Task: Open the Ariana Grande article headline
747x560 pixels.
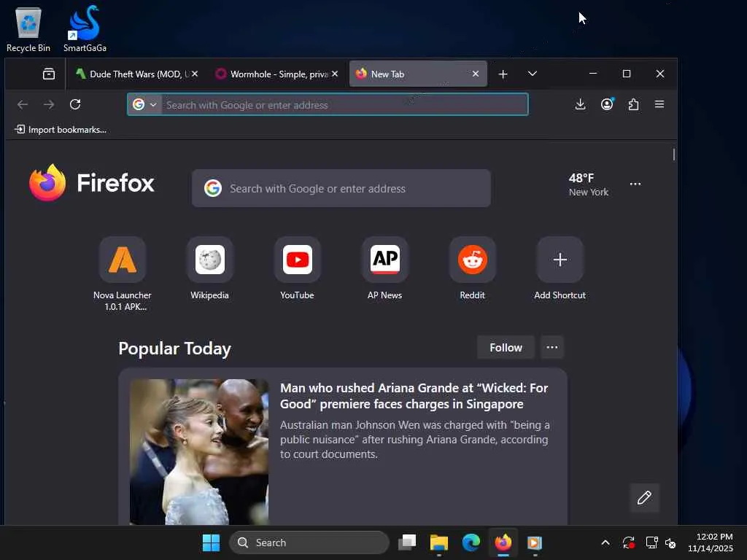Action: (414, 396)
